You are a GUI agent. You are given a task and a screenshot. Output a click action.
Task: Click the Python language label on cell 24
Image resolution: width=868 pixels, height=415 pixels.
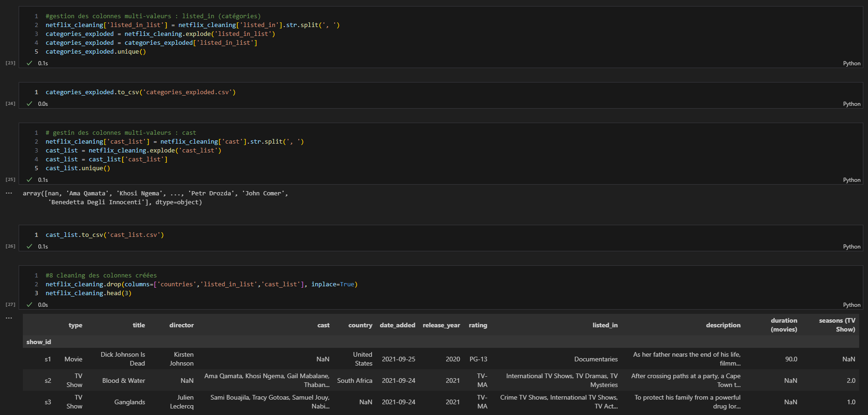851,104
